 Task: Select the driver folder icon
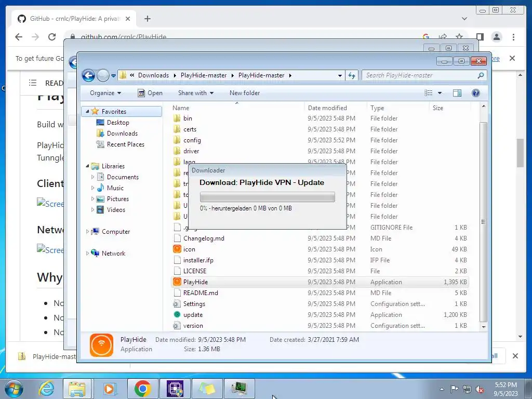(x=177, y=151)
